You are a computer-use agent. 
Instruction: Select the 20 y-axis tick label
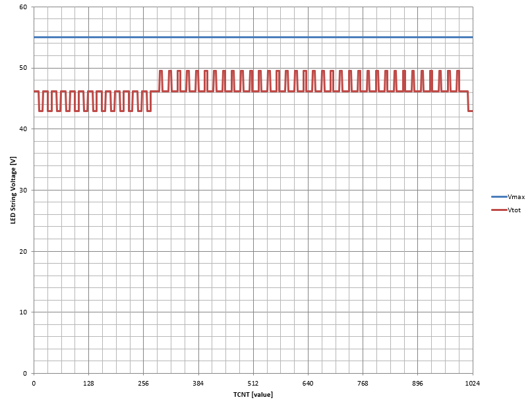point(22,251)
